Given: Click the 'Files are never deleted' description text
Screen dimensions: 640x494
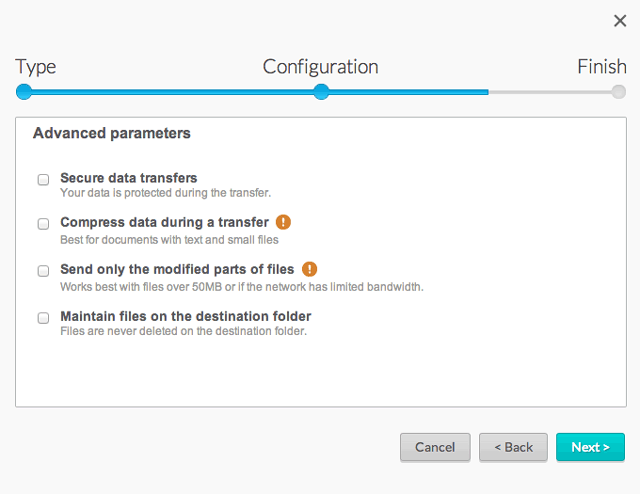Looking at the screenshot, I should point(183,331).
